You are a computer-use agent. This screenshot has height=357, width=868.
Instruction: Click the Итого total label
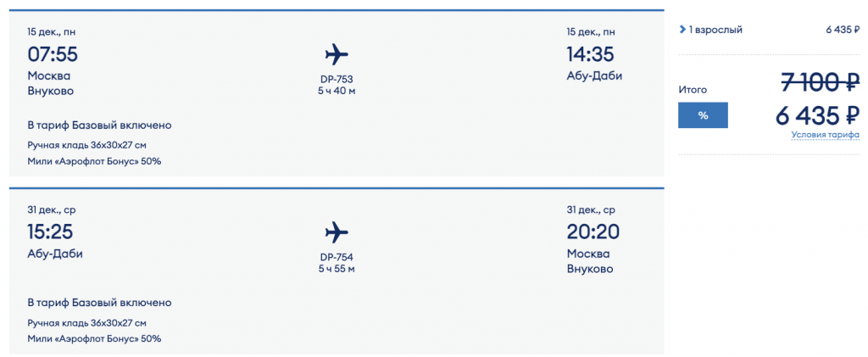click(x=693, y=89)
